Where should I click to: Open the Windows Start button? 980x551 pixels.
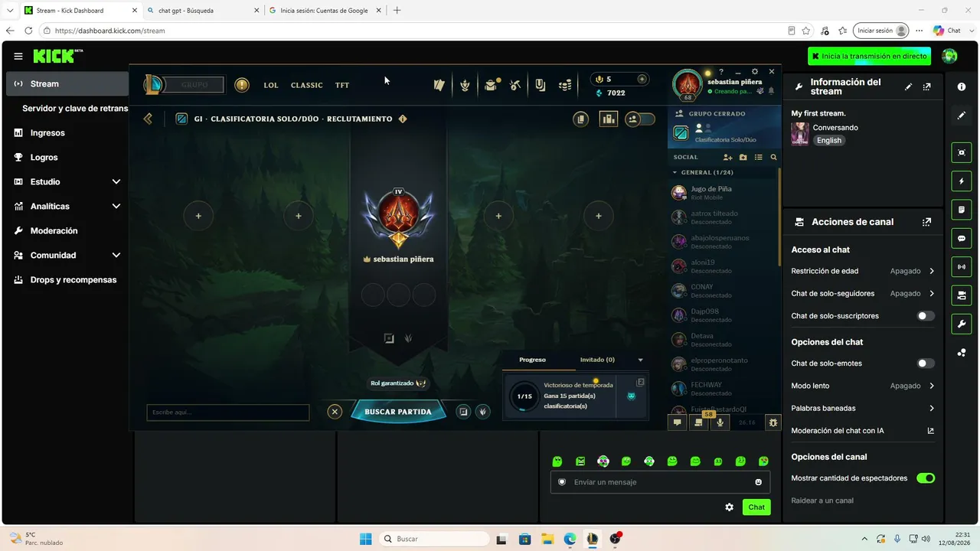click(365, 539)
